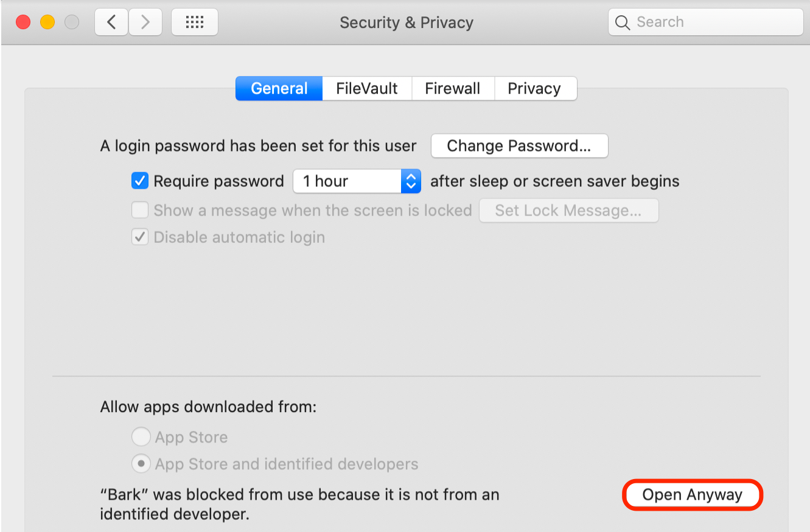Go to the Privacy tab
Viewport: 810px width, 532px height.
(x=534, y=88)
